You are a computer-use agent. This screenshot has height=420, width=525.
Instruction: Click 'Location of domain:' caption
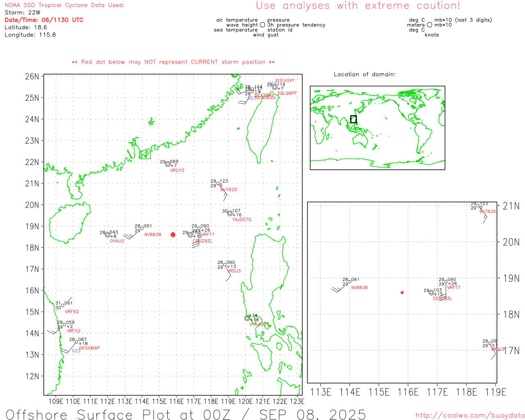pyautogui.click(x=365, y=74)
